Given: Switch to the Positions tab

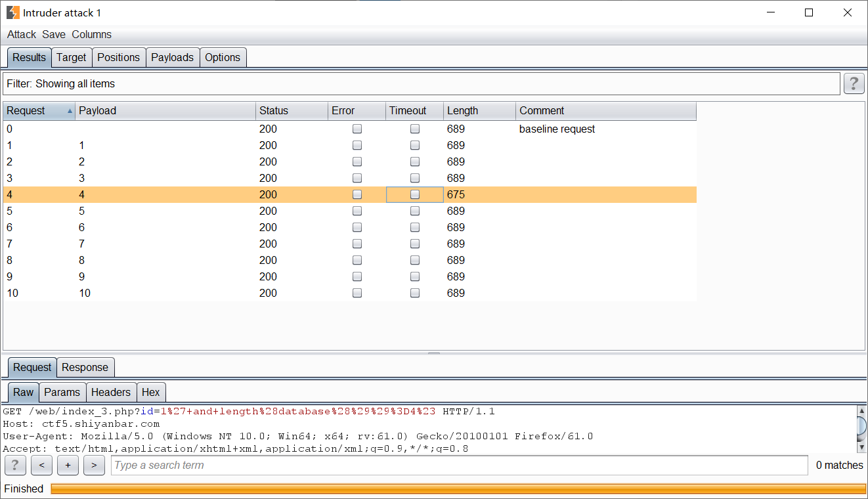Looking at the screenshot, I should point(119,58).
